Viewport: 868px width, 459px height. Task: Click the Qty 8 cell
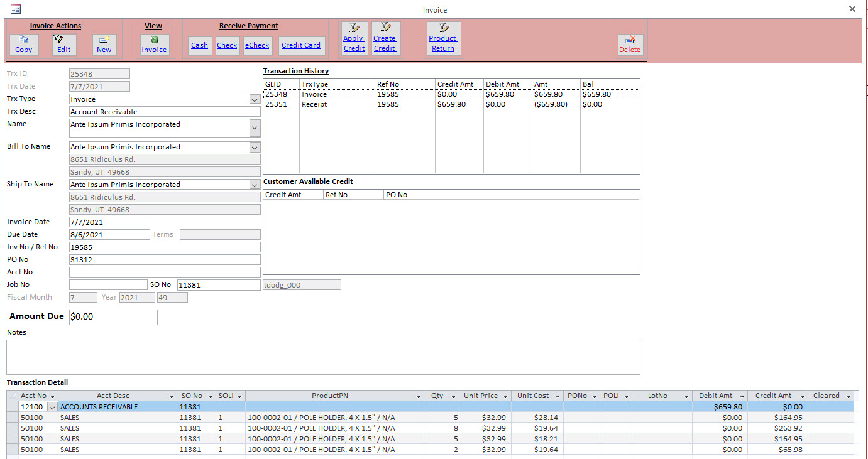(x=441, y=428)
